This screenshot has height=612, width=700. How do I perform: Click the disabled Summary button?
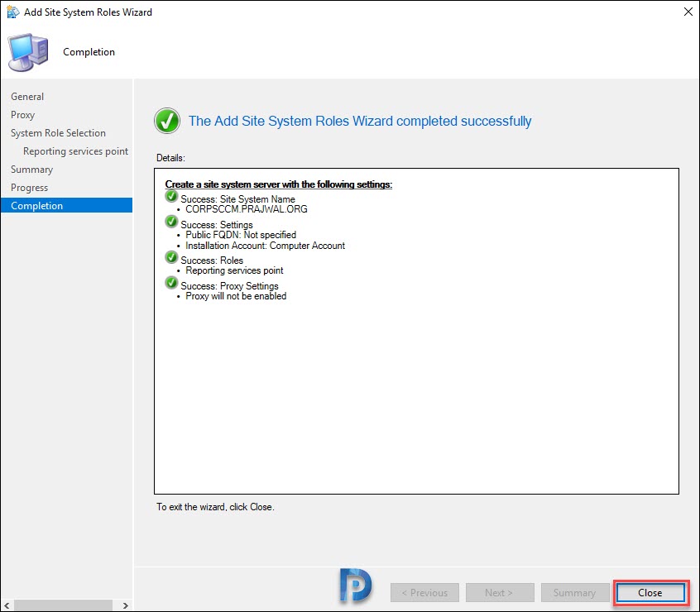(574, 592)
